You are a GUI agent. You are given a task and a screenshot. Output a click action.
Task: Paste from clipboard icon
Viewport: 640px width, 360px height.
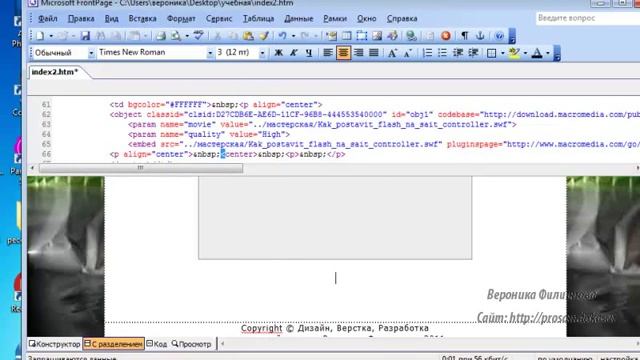(x=248, y=36)
